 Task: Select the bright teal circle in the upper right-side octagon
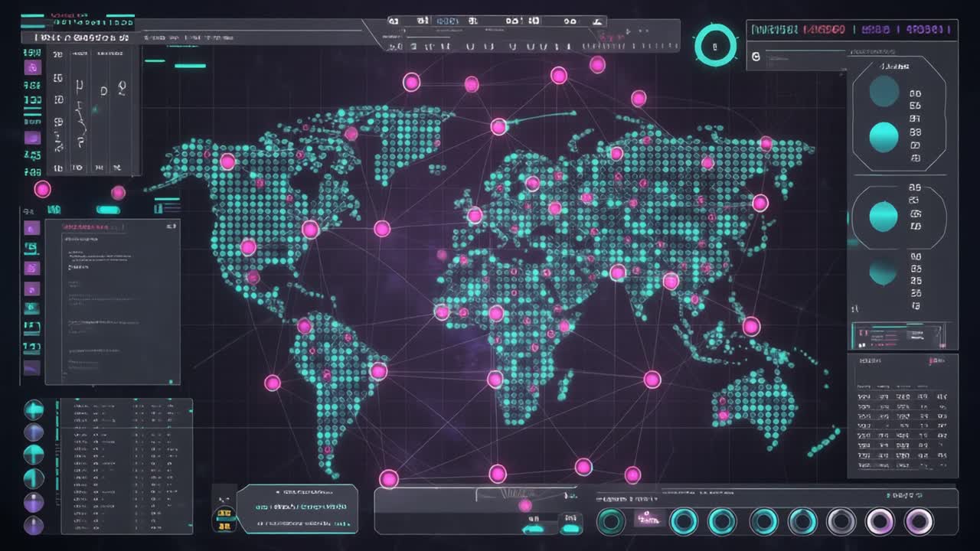884,137
